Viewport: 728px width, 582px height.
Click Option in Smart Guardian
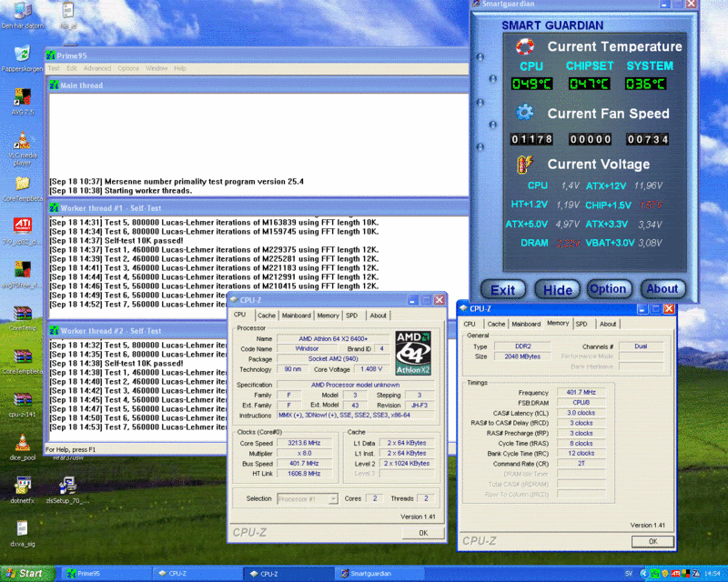609,289
